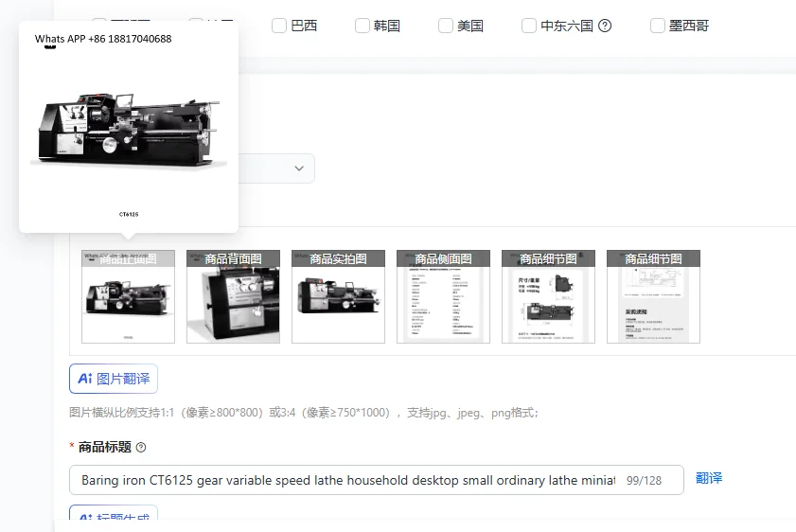Click the enlarged lathe preview image

click(x=129, y=127)
